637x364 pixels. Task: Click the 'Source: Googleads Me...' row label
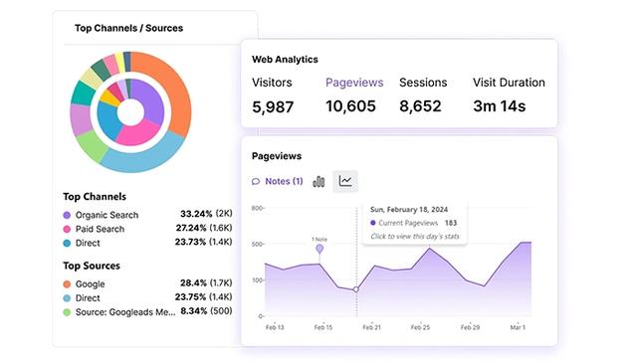click(125, 312)
